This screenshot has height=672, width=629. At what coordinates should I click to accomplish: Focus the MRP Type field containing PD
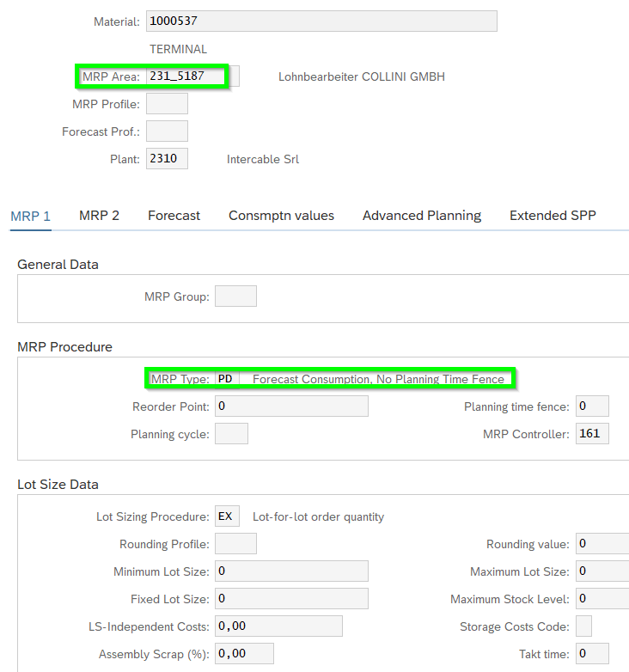click(227, 379)
